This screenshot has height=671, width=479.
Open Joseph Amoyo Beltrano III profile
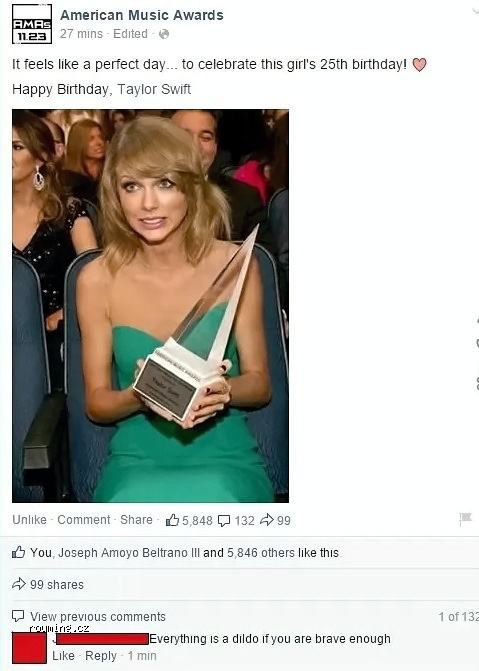(129, 553)
